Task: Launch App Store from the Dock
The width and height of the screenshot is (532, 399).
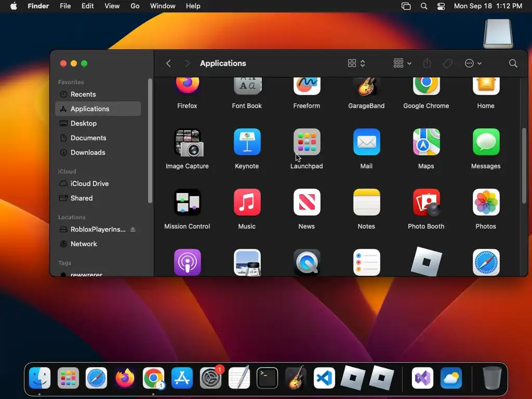Action: (182, 378)
